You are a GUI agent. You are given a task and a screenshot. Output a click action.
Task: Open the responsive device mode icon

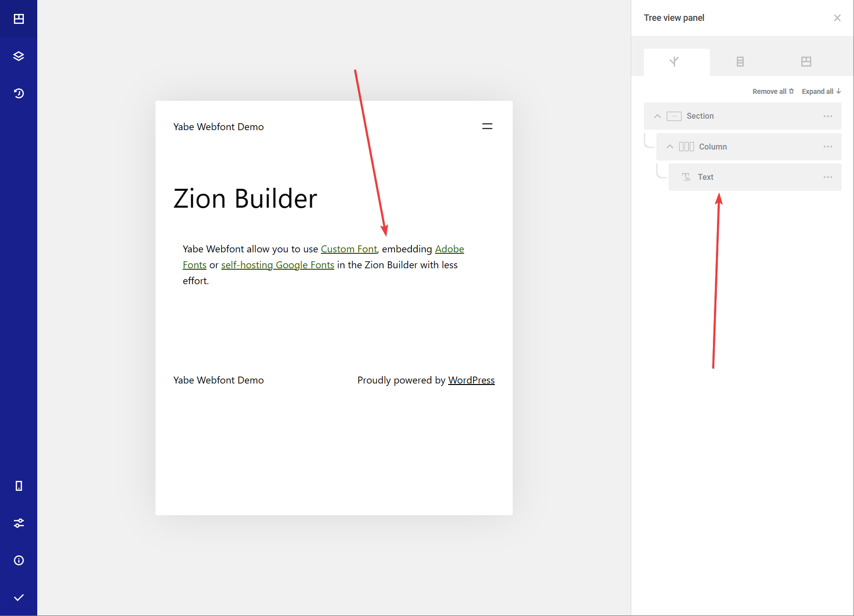[18, 486]
